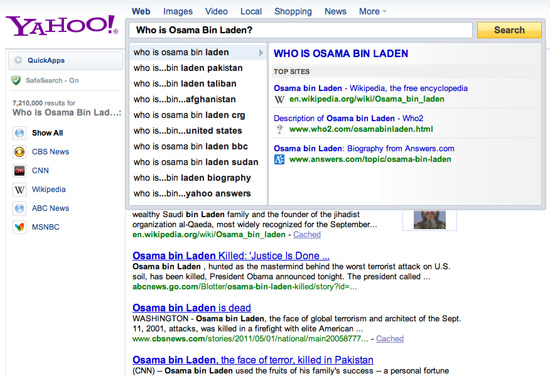Open the www.who2.com/osamabinladen.html URL
Viewport: 550px width, 376px height.
coord(361,129)
